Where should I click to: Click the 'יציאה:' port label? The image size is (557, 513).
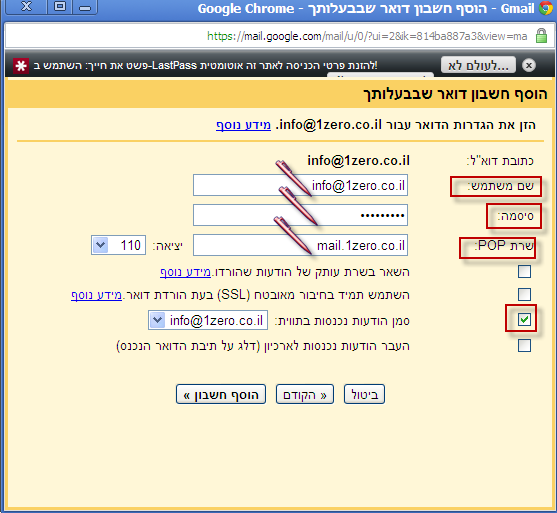[167, 246]
